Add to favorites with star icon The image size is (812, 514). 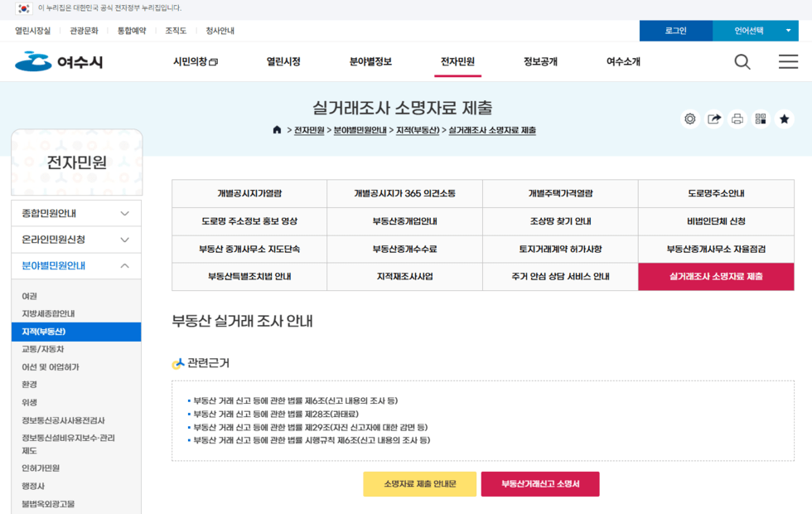click(784, 119)
